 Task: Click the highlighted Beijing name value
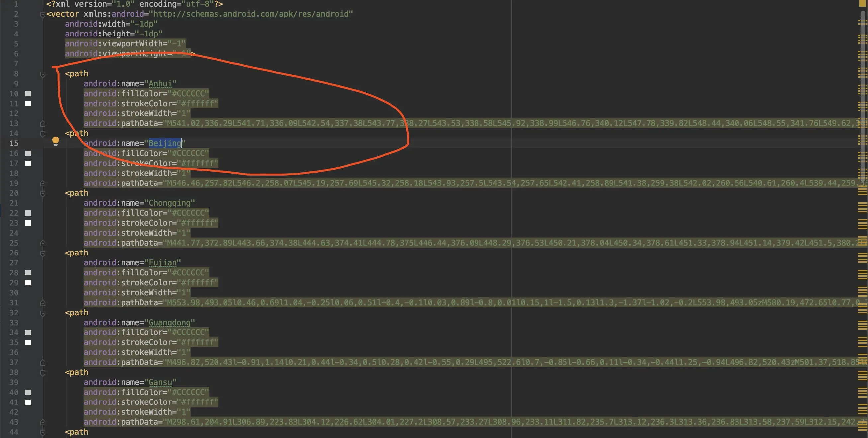point(165,143)
